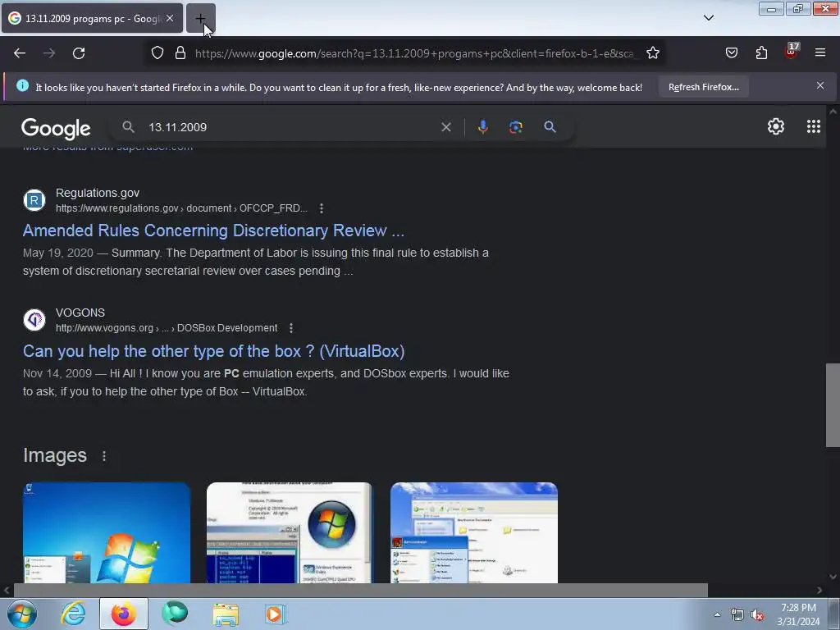Search by image with Google Lens
This screenshot has height=630, width=840.
point(515,127)
